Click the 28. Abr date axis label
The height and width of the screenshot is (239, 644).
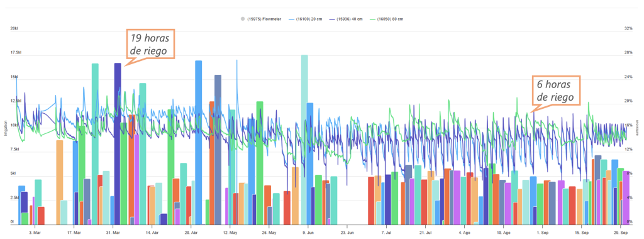tap(191, 232)
